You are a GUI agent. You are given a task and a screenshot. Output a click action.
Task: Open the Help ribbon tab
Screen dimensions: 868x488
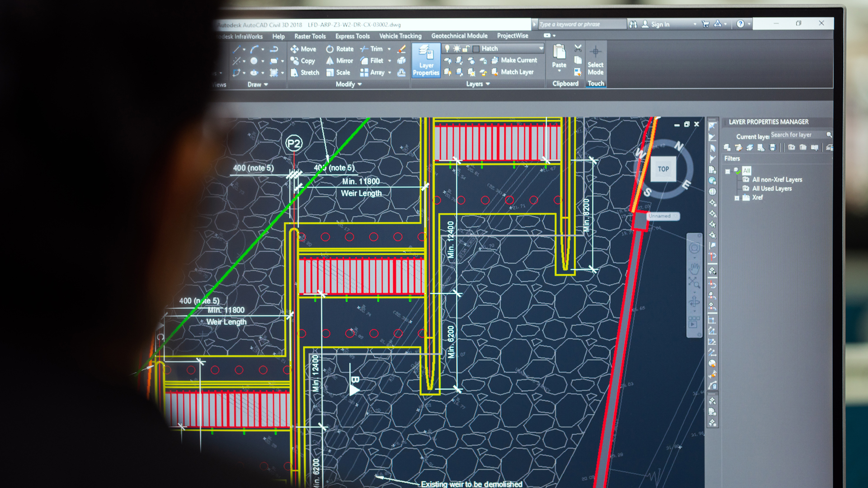pyautogui.click(x=278, y=37)
